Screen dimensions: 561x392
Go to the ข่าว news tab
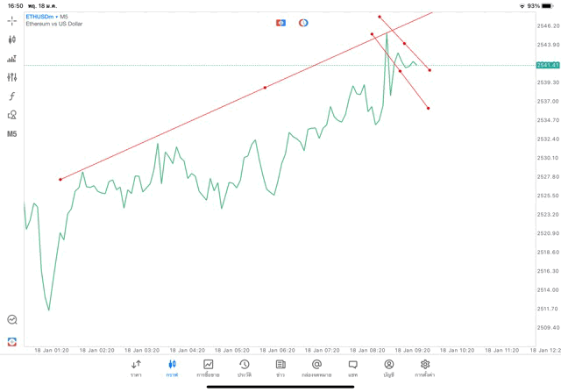pyautogui.click(x=280, y=367)
